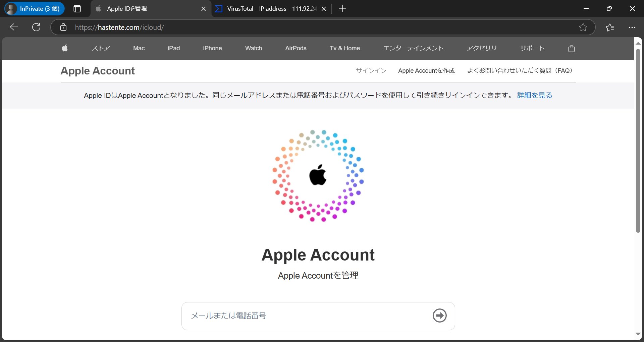This screenshot has width=644, height=342.
Task: Open the AirPods menu item
Action: pos(296,48)
